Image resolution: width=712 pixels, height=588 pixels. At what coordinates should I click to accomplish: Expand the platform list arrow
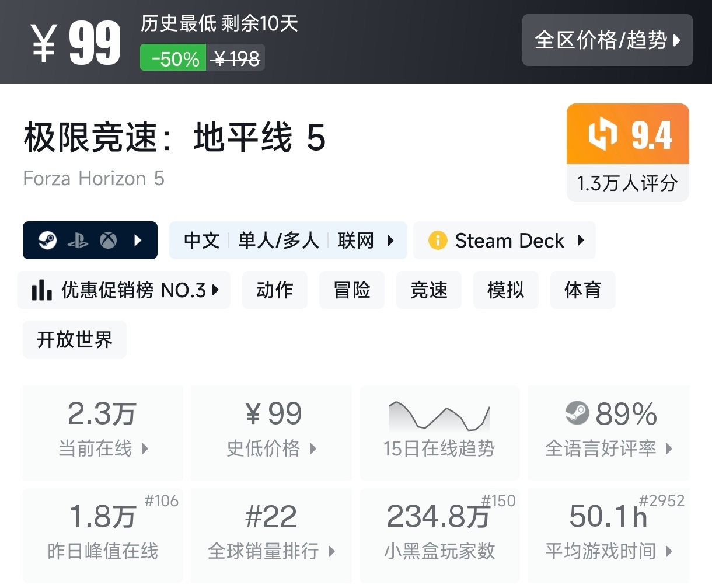[x=138, y=241]
